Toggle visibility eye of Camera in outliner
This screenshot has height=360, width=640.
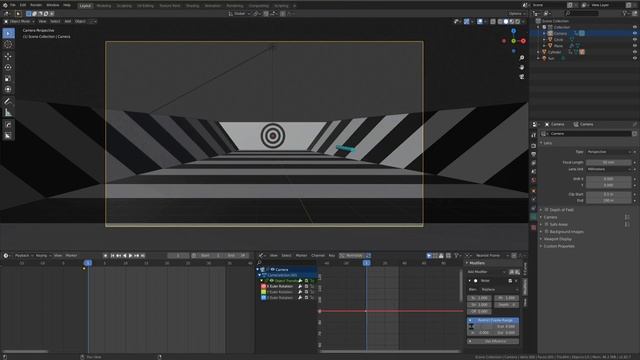(635, 33)
